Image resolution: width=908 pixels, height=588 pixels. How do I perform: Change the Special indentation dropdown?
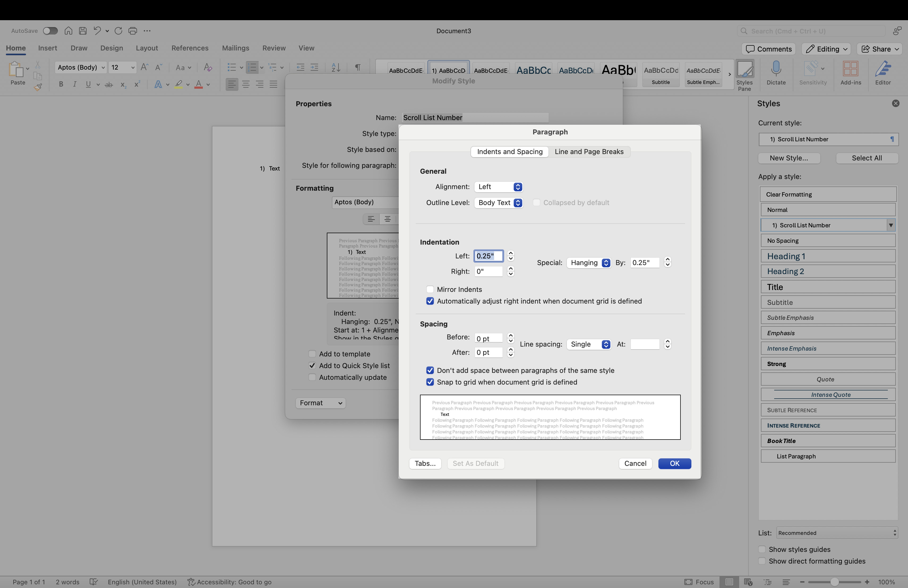[x=588, y=263]
